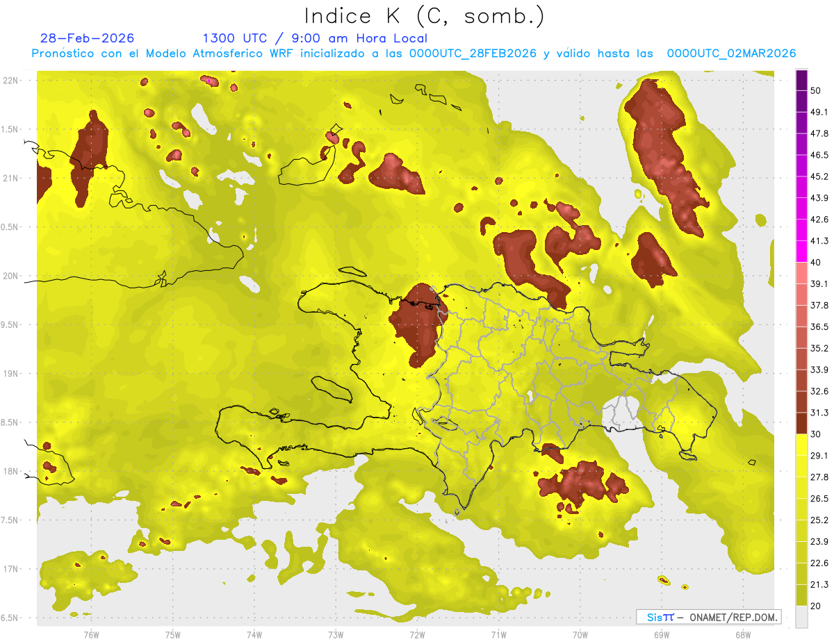Click the "72W" longitude label
This screenshot has height=644, width=834.
click(x=417, y=635)
